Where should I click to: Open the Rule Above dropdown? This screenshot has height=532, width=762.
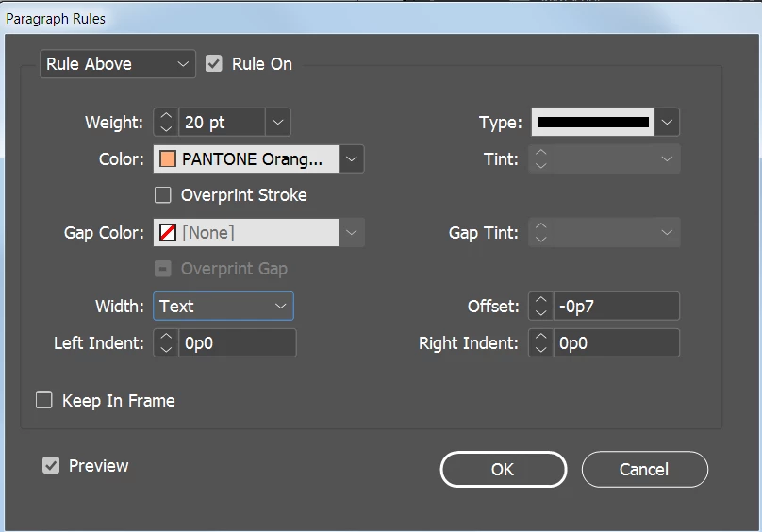point(118,64)
